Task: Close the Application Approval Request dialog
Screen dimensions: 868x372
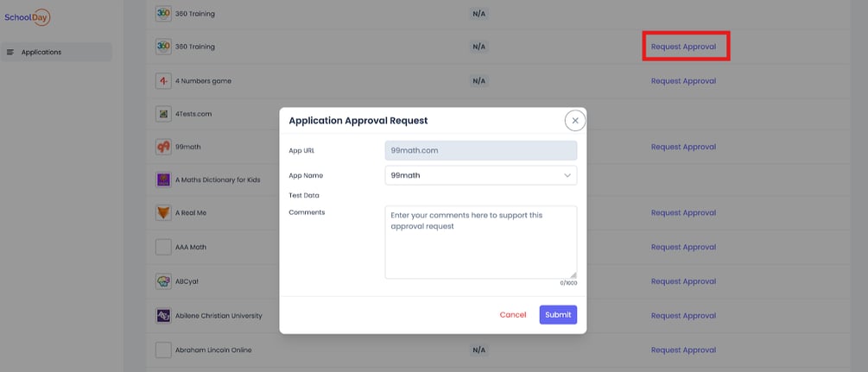Action: (575, 120)
